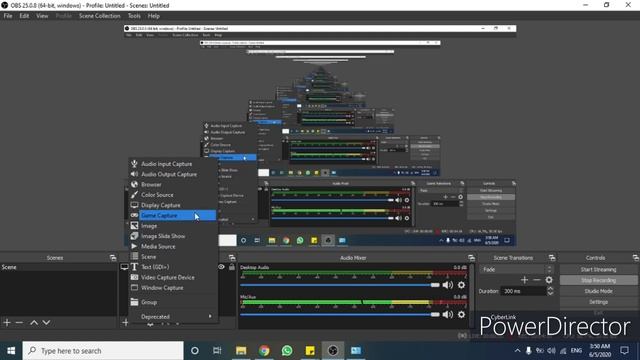The width and height of the screenshot is (640, 360).
Task: Move scene up with arrow
Action: click(34, 322)
